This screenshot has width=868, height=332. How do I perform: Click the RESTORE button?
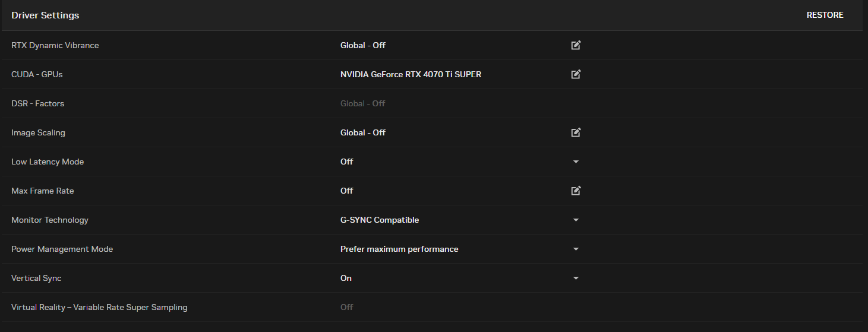click(x=825, y=15)
